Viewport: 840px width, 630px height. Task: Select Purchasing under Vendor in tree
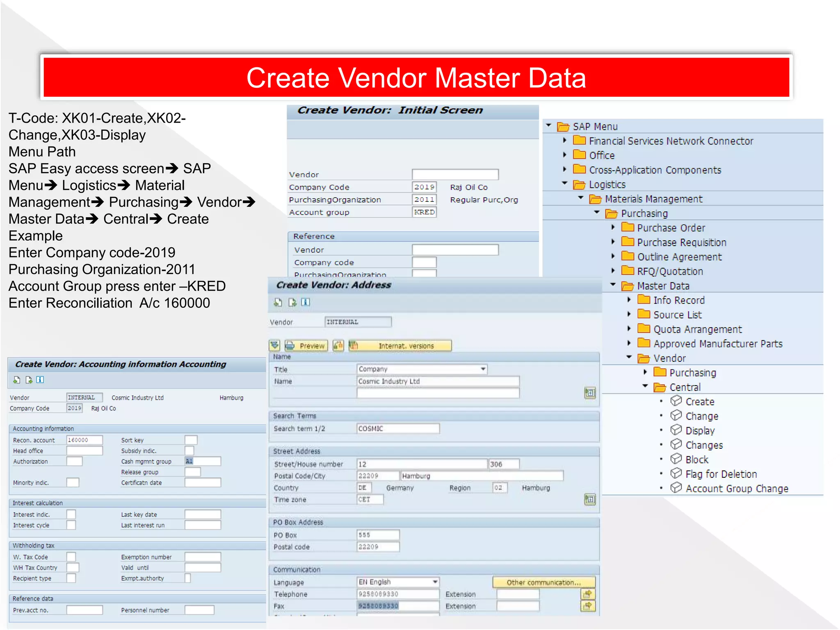(693, 373)
